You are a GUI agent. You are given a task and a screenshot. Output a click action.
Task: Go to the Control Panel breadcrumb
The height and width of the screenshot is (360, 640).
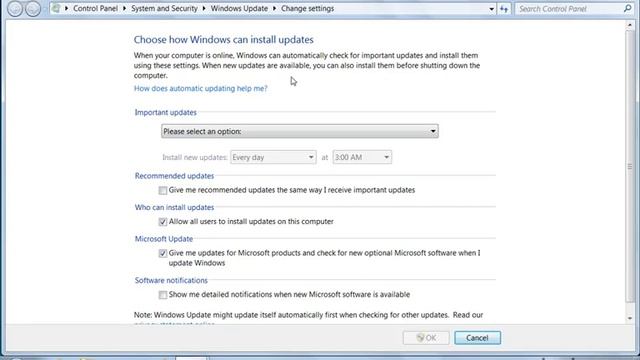coord(95,9)
